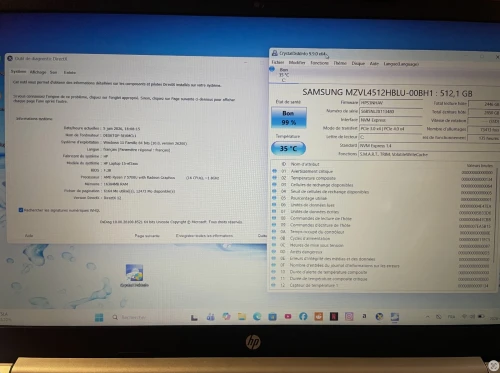The image size is (500, 373).
Task: Switch to the Système tab in DirectX tool
Action: pos(18,72)
